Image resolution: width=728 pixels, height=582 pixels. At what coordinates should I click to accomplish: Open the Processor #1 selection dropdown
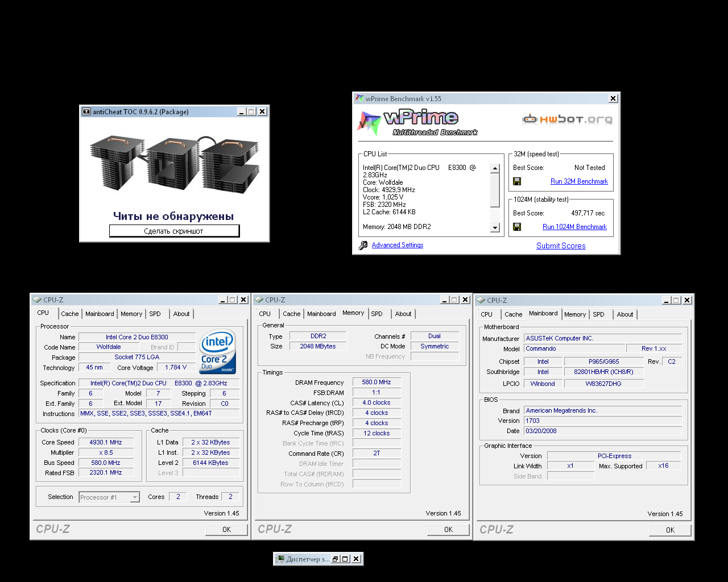[x=135, y=497]
